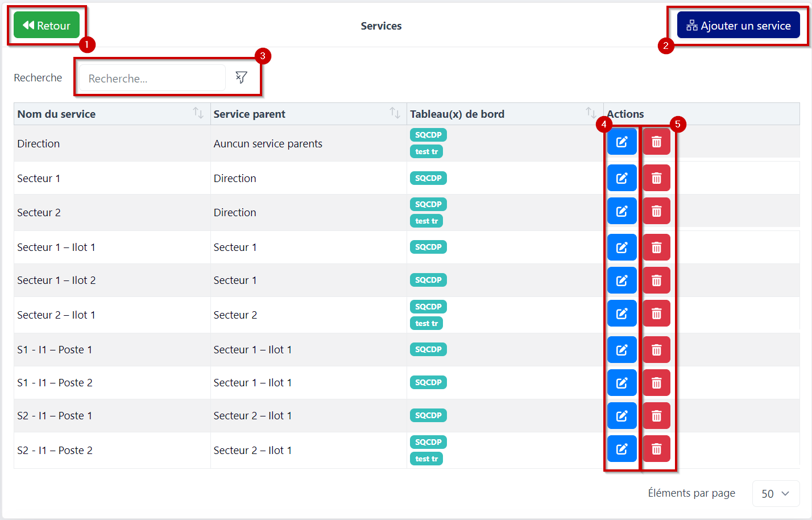The image size is (812, 520).
Task: Click Ajouter un service to add a service
Action: 738,25
